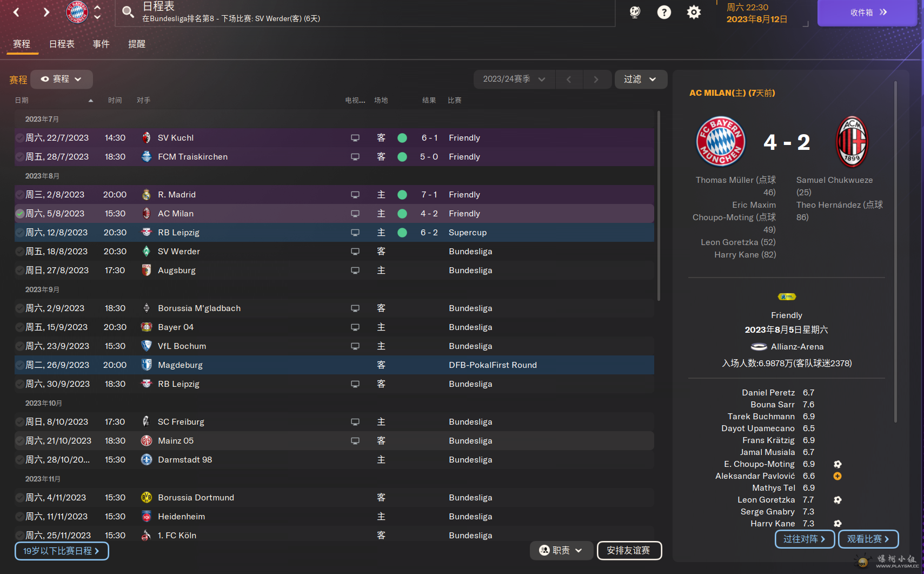Switch to the 事件 tab
The height and width of the screenshot is (574, 924).
[101, 44]
